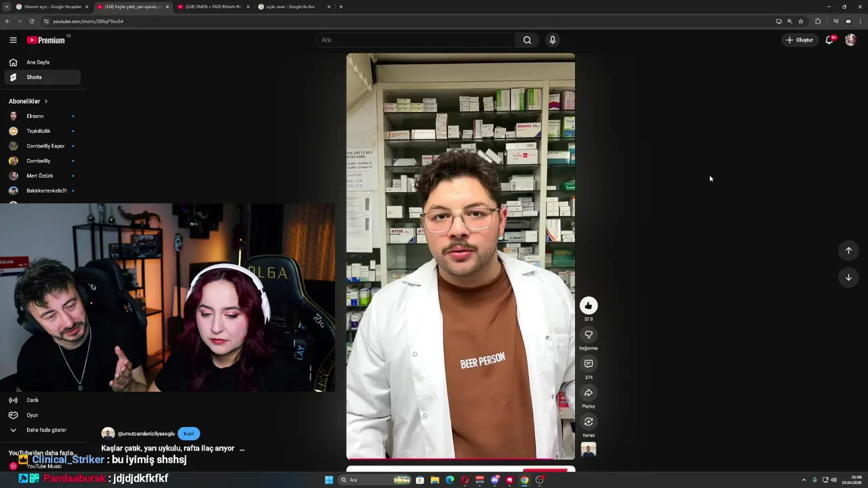Viewport: 868px width, 488px height.
Task: Open Chrome extensions puzzle icon
Action: pyautogui.click(x=818, y=21)
